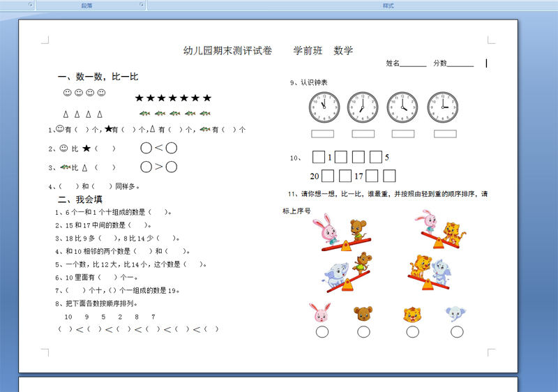
Task: Click line 4、和10相邻的两个数是
Action: 123,252
